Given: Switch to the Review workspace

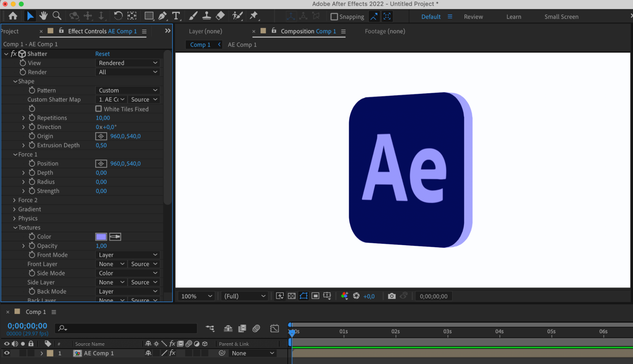Looking at the screenshot, I should pos(473,17).
